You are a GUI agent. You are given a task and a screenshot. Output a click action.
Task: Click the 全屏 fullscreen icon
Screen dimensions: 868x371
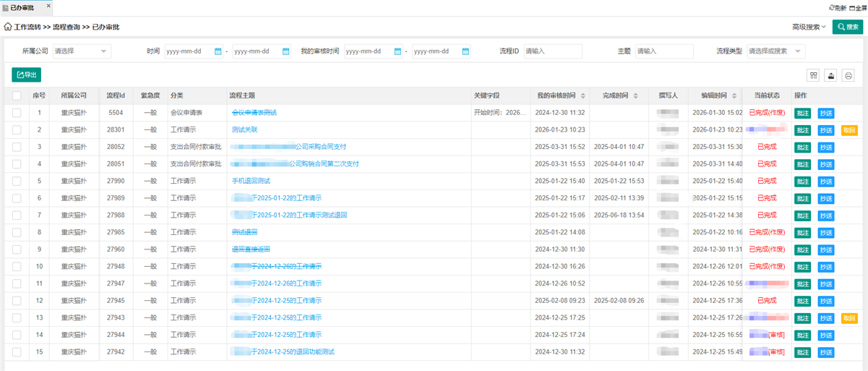[x=852, y=7]
